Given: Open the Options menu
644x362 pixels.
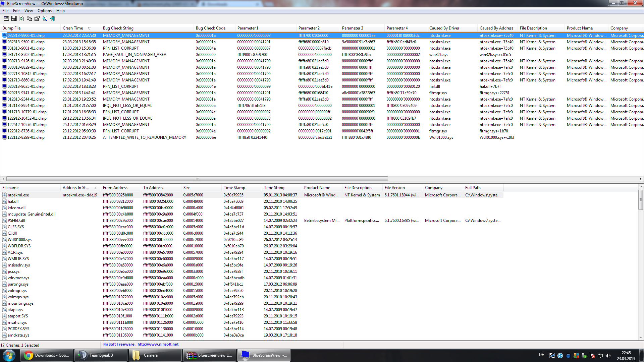Looking at the screenshot, I should 44,11.
